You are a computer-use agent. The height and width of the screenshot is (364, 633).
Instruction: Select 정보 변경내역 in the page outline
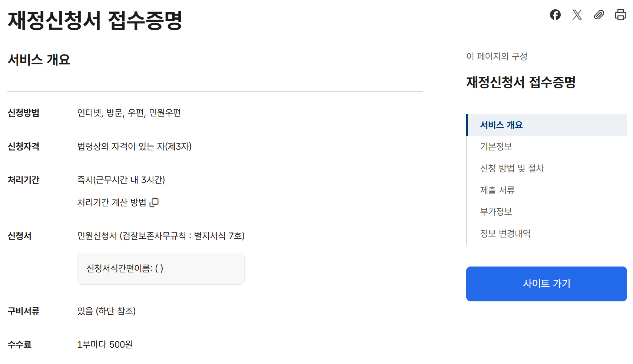point(505,234)
